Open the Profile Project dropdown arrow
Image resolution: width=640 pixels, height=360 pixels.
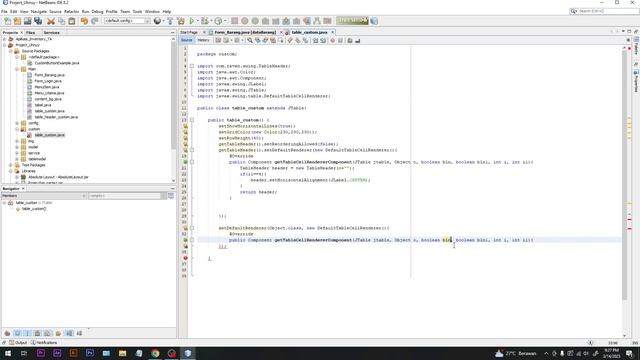point(225,21)
